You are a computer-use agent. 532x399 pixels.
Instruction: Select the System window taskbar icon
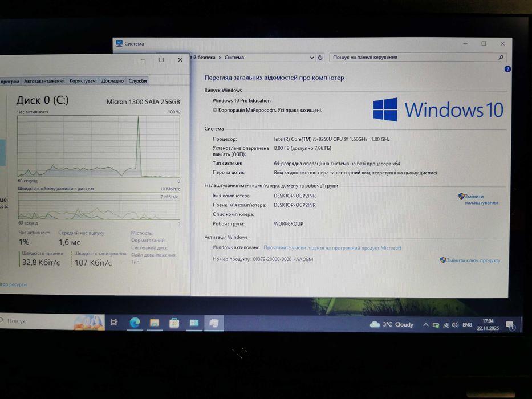194,323
